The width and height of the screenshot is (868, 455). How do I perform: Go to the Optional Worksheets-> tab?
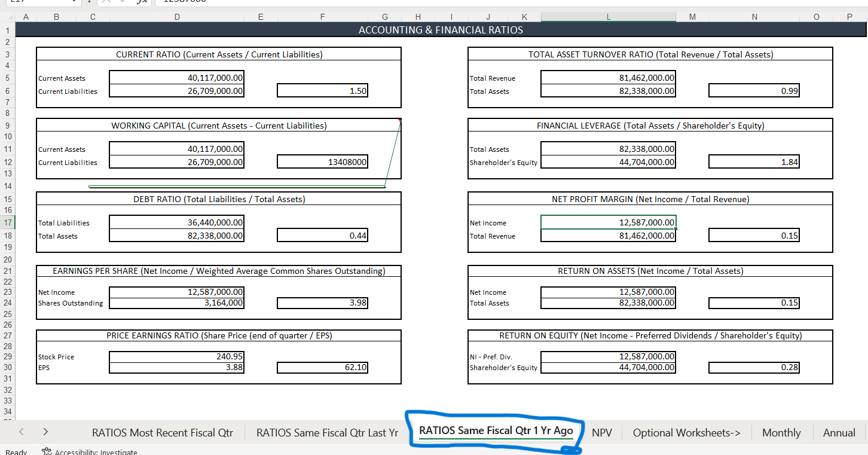pos(686,432)
